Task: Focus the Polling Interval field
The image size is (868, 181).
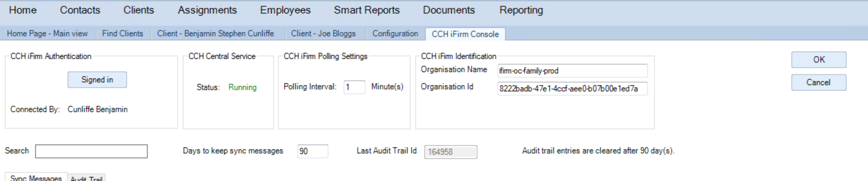Action: [354, 87]
